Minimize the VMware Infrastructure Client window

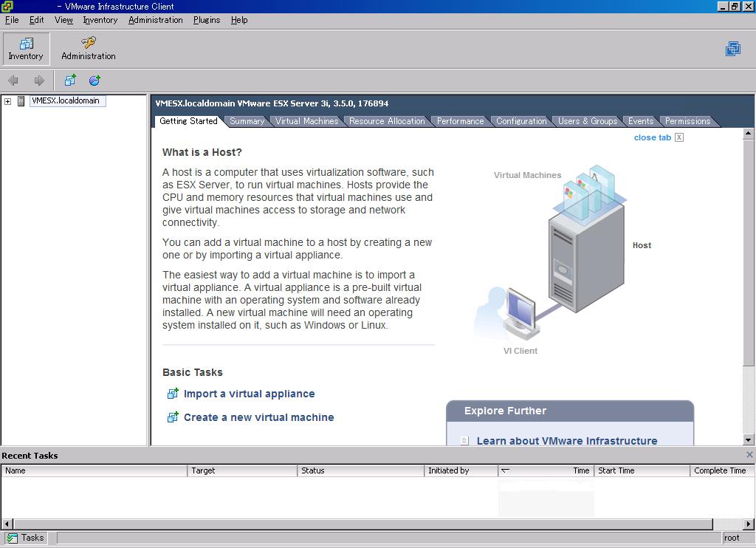723,6
